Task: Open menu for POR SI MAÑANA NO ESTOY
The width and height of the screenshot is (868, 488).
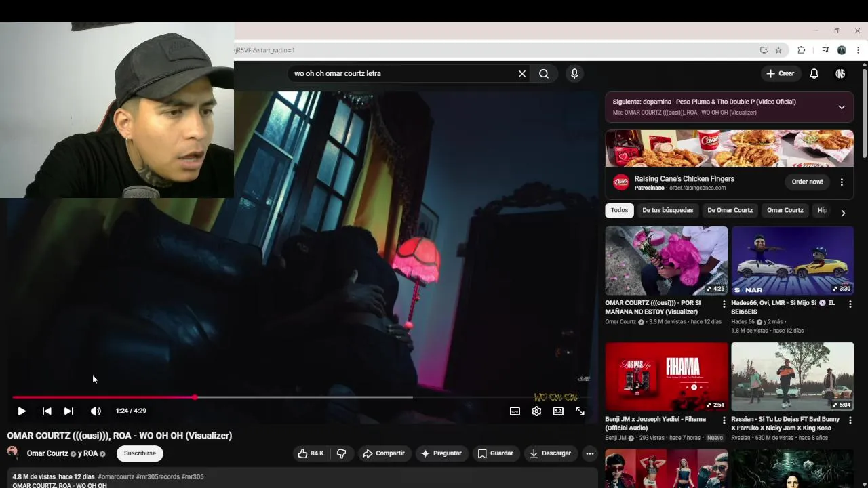Action: 724,304
